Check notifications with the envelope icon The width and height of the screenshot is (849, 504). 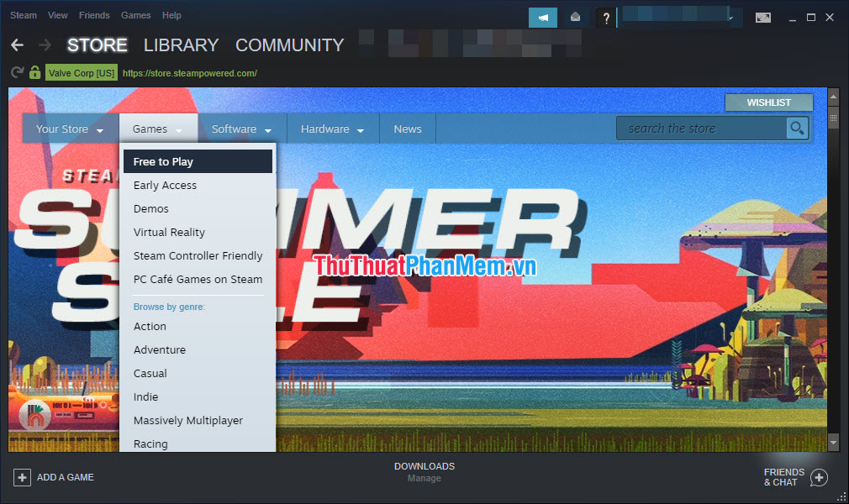coord(576,17)
